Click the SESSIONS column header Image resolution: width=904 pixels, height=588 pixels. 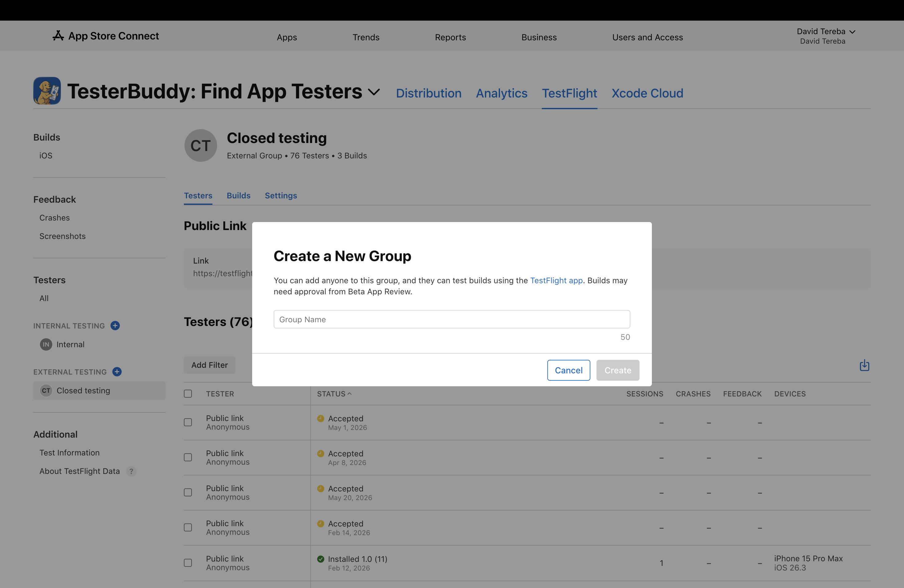coord(644,394)
